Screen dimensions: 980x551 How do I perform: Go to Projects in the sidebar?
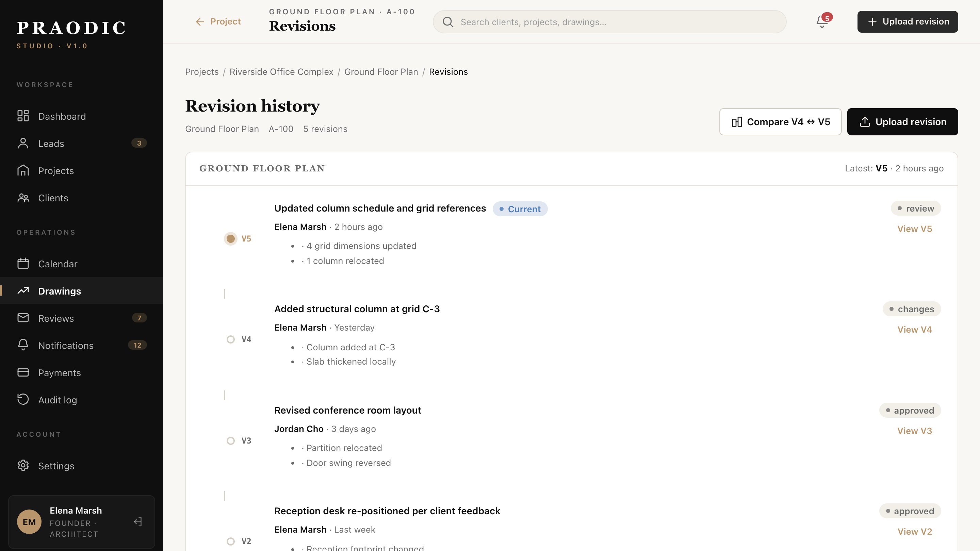[82, 170]
